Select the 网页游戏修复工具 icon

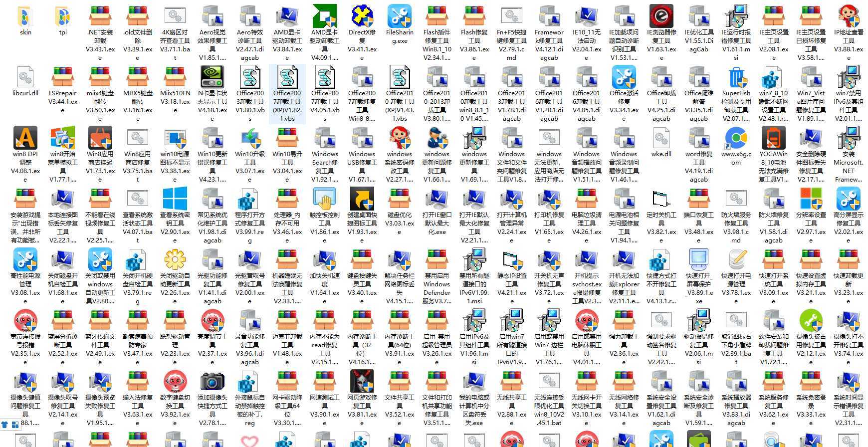coord(362,382)
